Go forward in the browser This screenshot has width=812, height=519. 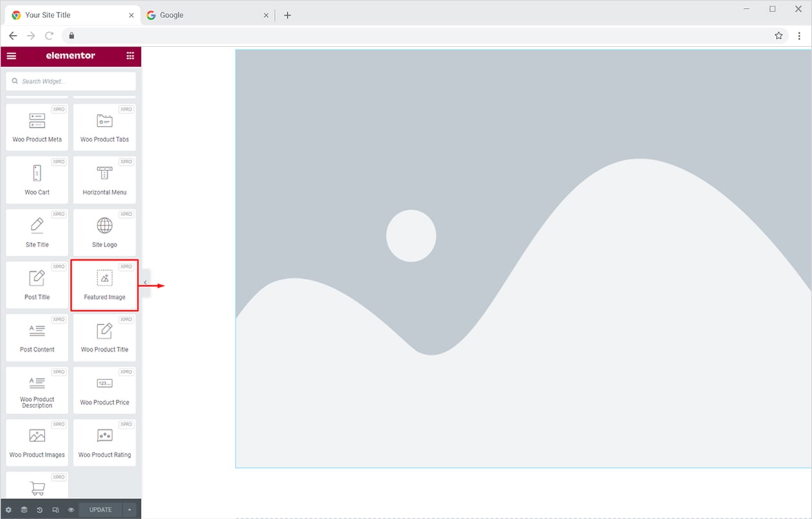pyautogui.click(x=31, y=36)
